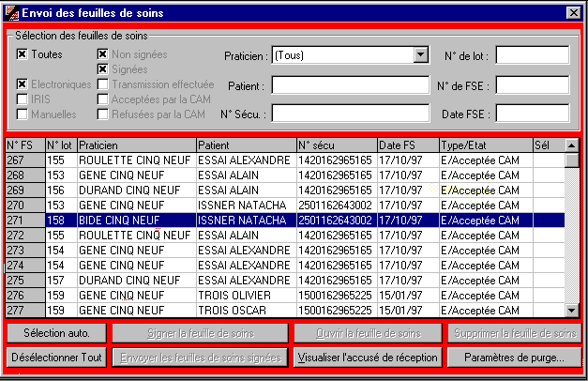Click the Patient column header
588x381 pixels.
pyautogui.click(x=247, y=145)
